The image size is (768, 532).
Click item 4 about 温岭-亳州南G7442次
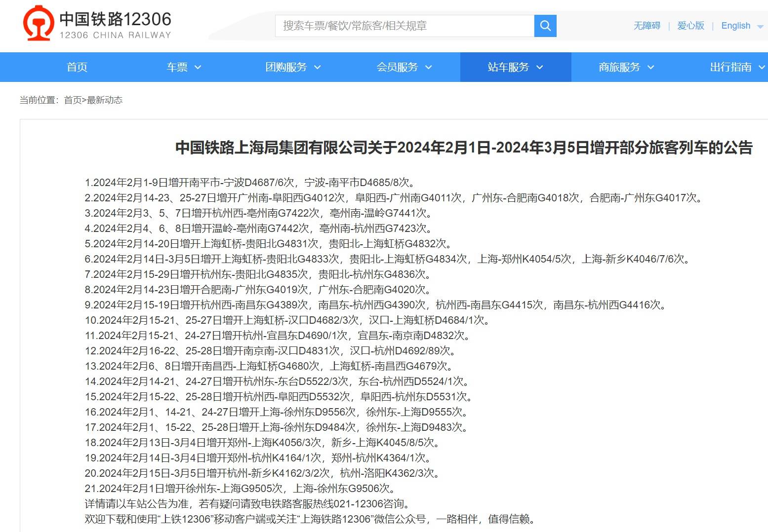pyautogui.click(x=260, y=228)
